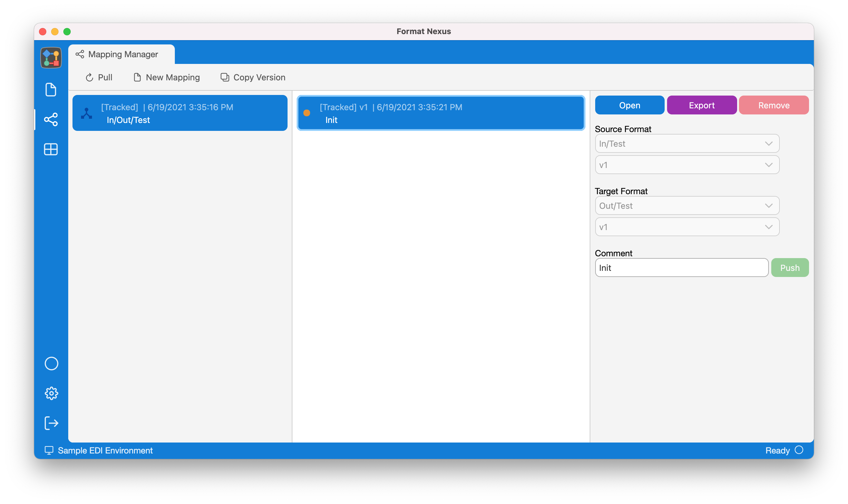848x504 pixels.
Task: Open the document page in sidebar
Action: (51, 90)
